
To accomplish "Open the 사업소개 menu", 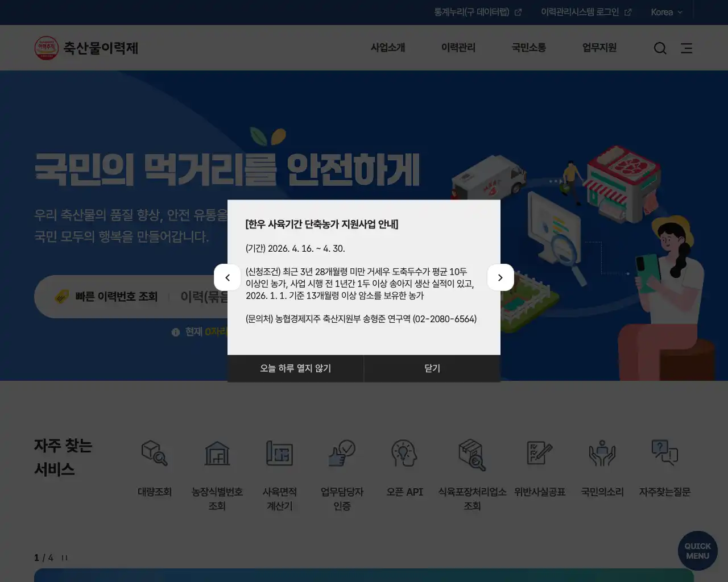I will pyautogui.click(x=387, y=48).
